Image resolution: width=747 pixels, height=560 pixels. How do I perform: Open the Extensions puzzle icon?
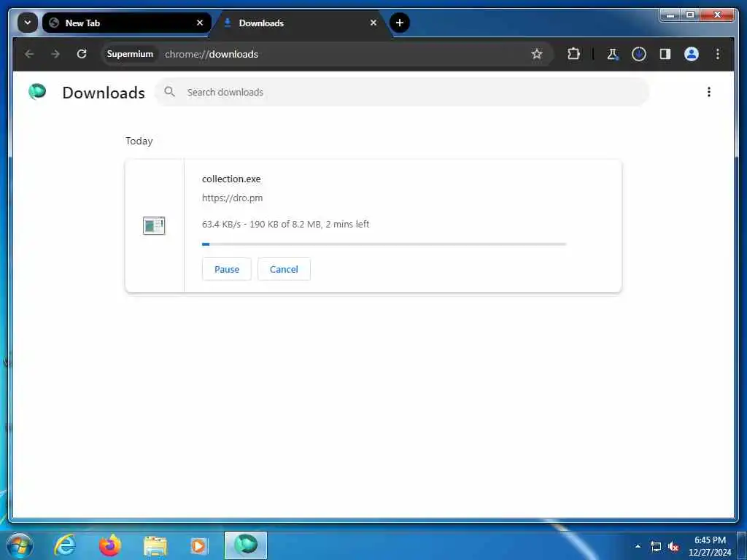click(x=573, y=54)
